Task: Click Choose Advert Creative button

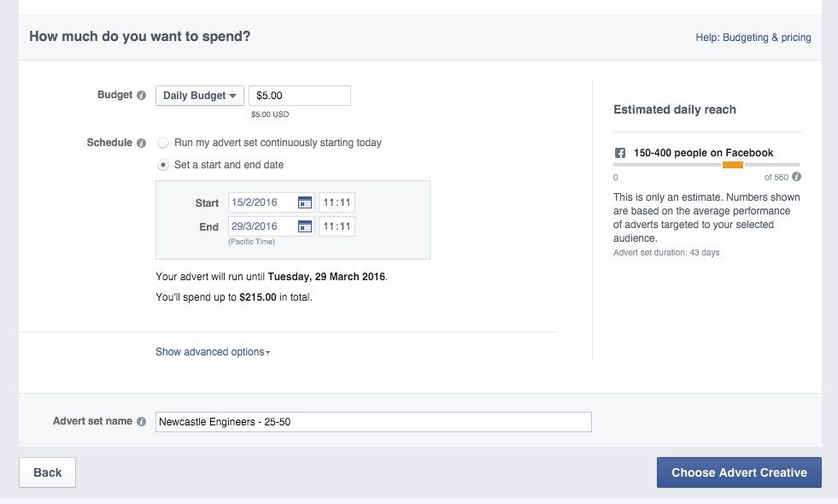Action: click(739, 472)
